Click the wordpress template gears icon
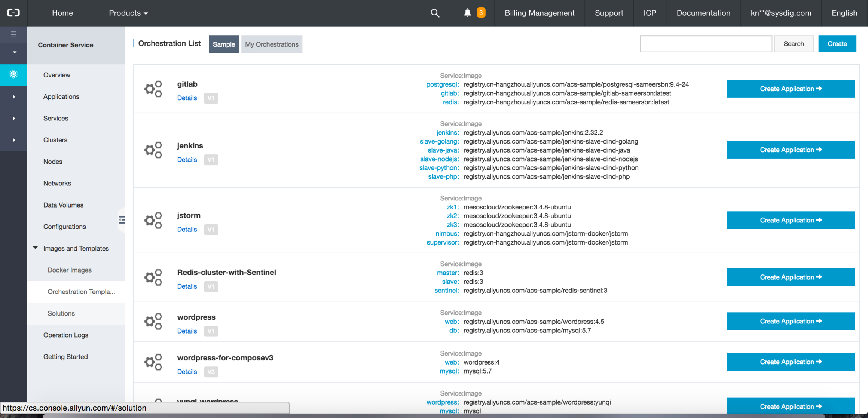Image resolution: width=868 pixels, height=418 pixels. click(x=153, y=321)
